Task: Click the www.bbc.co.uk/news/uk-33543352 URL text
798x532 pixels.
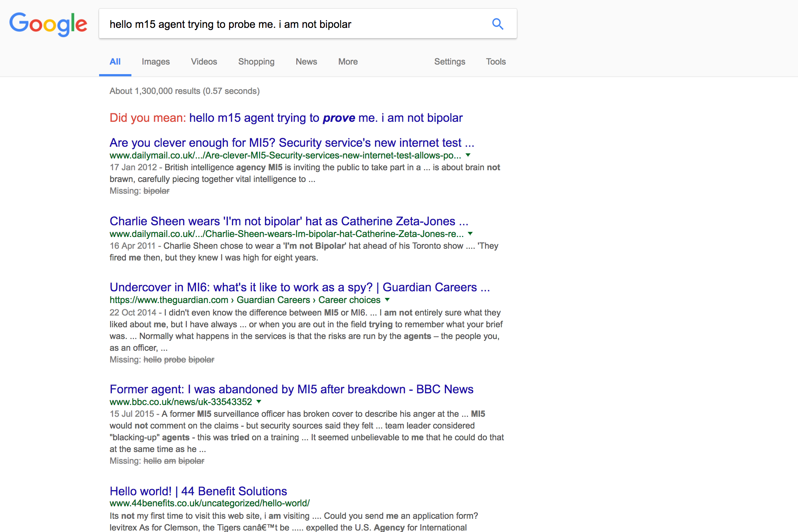Action: (181, 402)
